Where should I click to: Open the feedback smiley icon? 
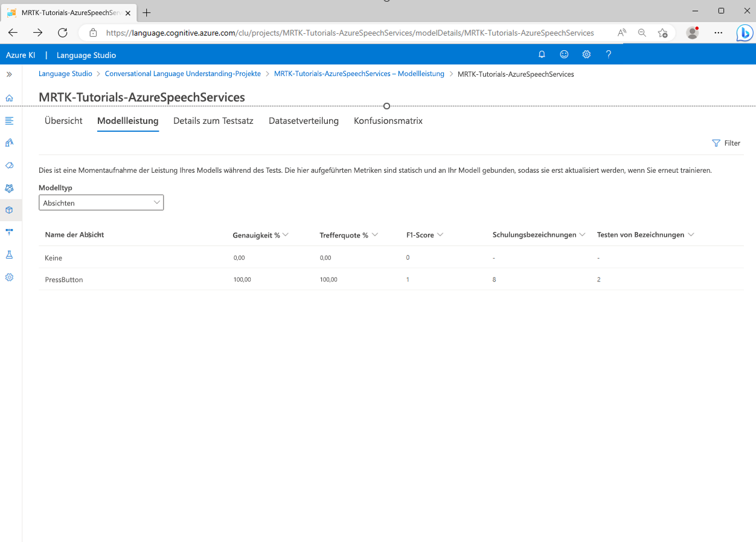[564, 54]
